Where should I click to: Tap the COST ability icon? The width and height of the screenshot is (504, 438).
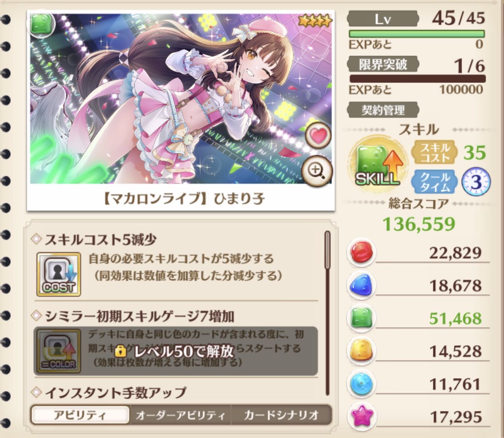point(59,274)
